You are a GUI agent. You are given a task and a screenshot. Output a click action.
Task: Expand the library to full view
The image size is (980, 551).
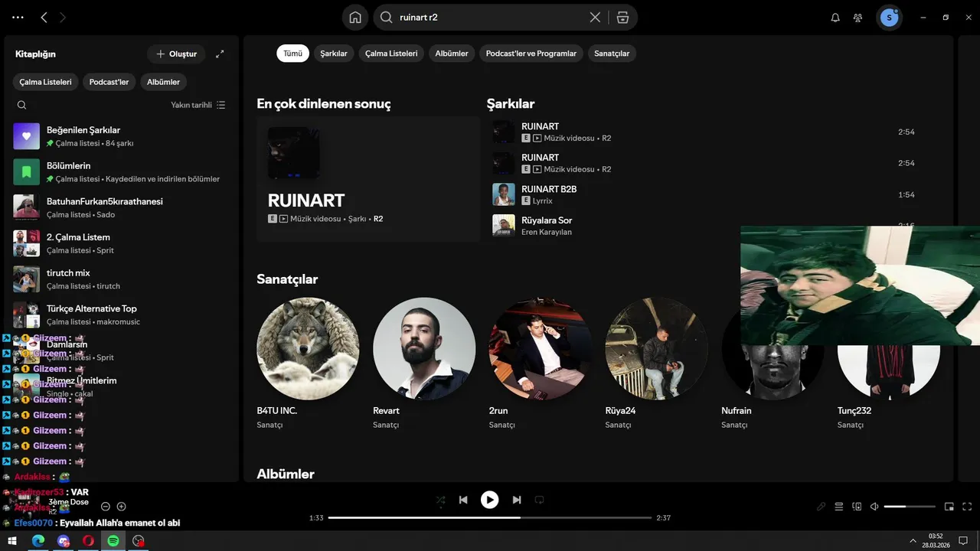pyautogui.click(x=220, y=54)
